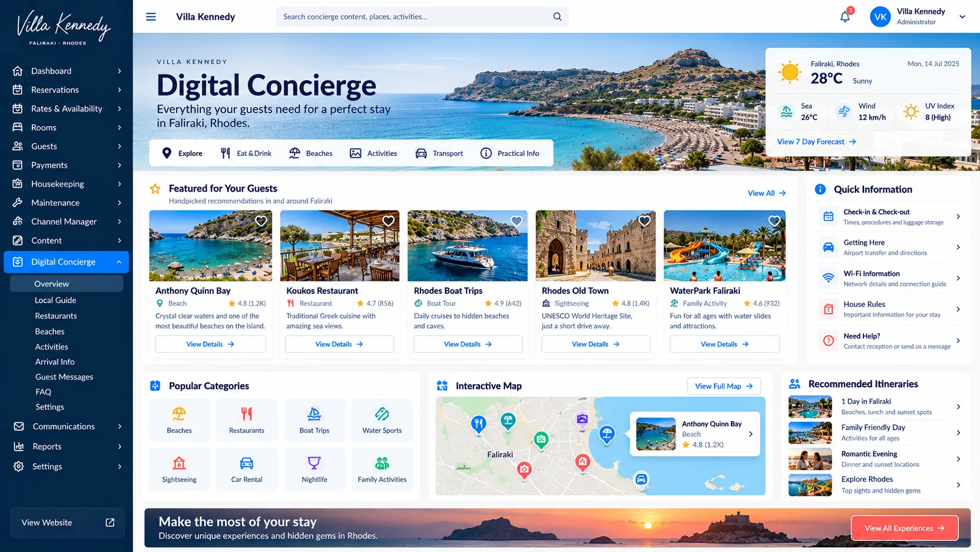The image size is (980, 552).
Task: Click View All Experiences button
Action: pos(904,528)
